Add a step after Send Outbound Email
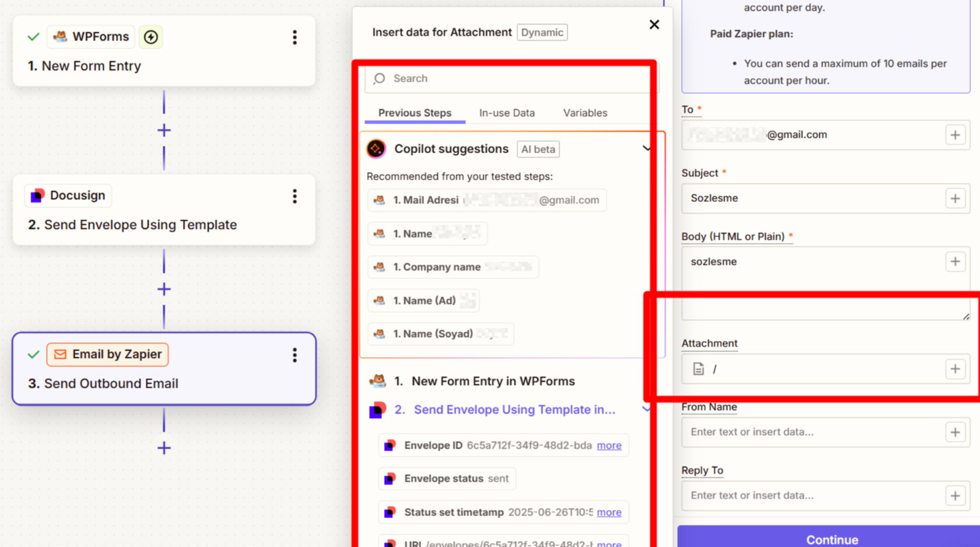The width and height of the screenshot is (980, 547). tap(164, 448)
